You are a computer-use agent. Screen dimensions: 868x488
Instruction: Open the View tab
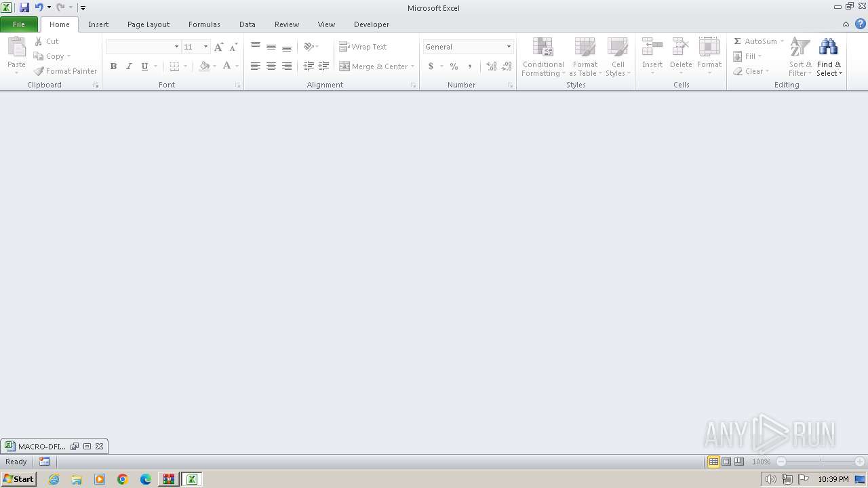(x=327, y=24)
